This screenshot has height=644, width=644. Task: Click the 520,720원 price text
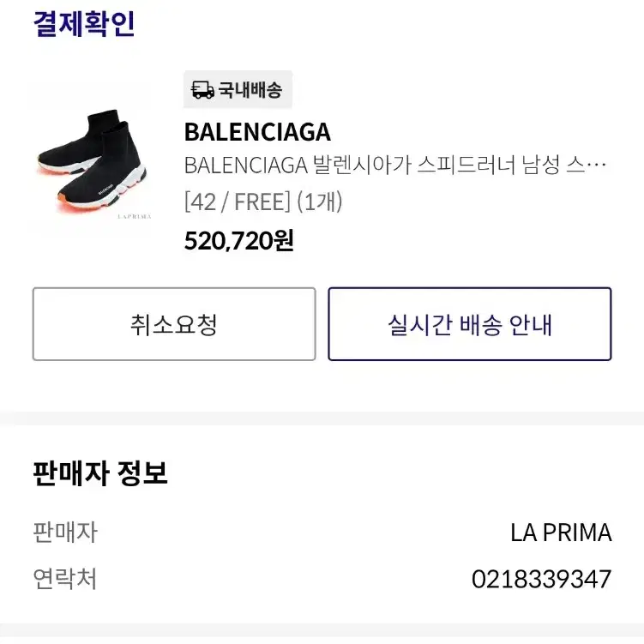[239, 241]
